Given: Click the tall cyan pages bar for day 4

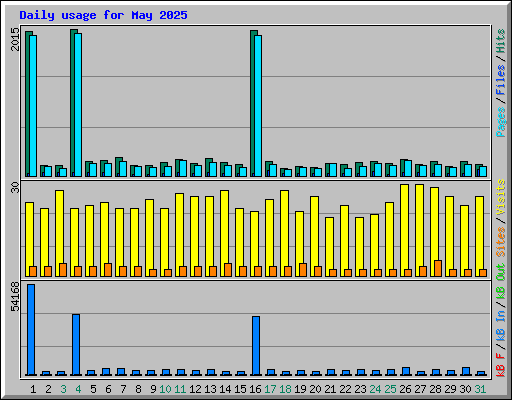Looking at the screenshot, I should (78, 105).
